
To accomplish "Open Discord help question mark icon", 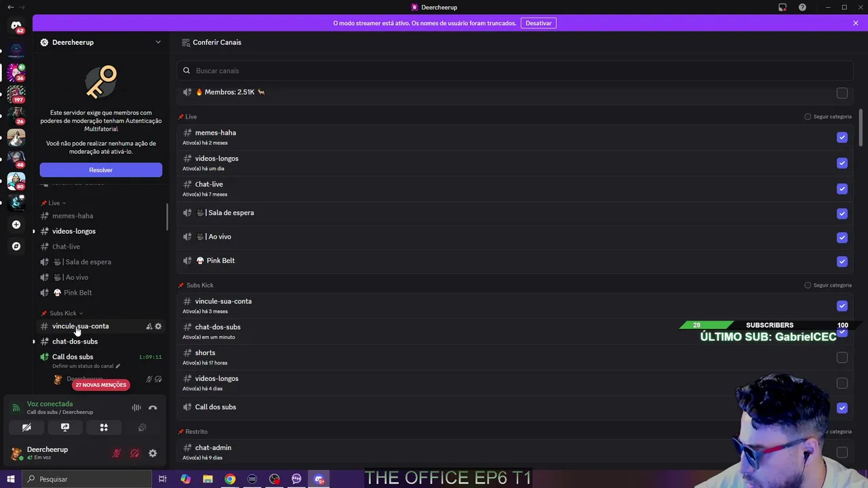I will coord(803,7).
